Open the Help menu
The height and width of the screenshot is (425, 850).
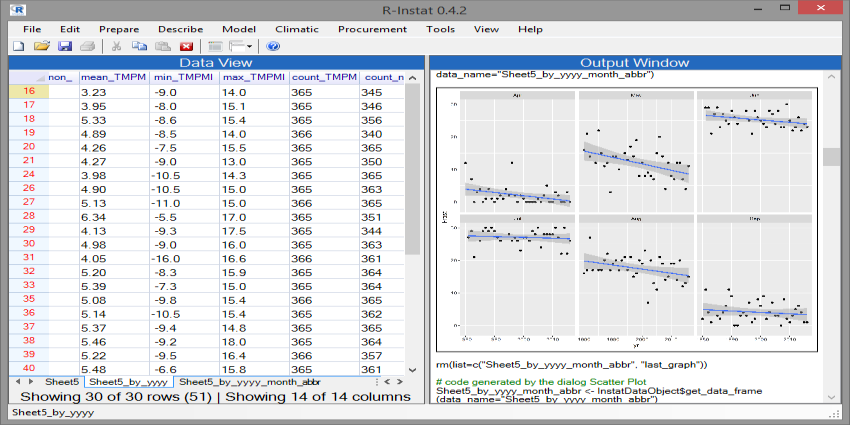530,29
